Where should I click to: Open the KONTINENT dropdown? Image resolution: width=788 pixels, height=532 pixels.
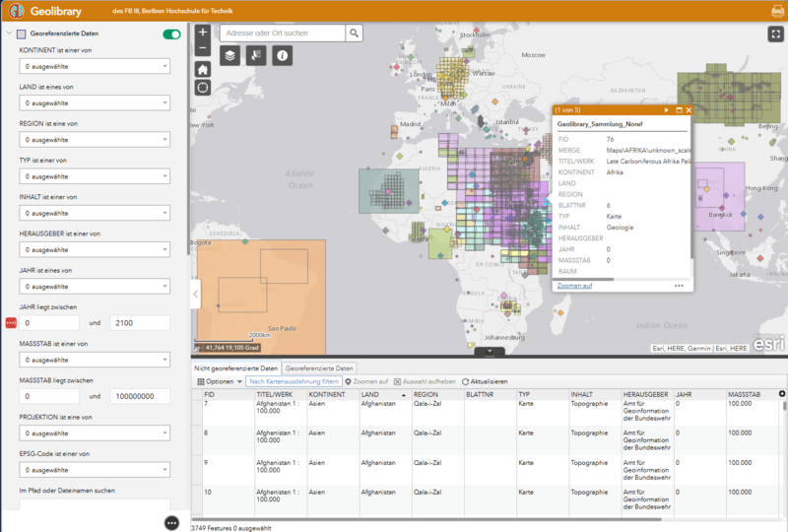coord(95,66)
